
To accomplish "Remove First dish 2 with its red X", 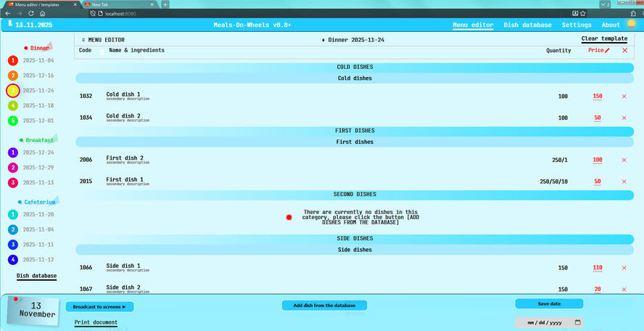I will pyautogui.click(x=624, y=160).
